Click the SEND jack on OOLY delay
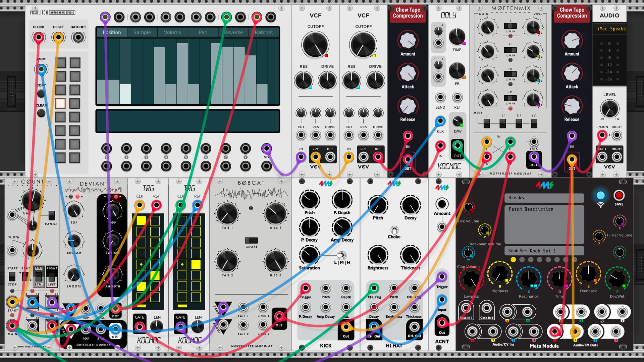Screen dimensions: 644x362 click(x=440, y=97)
